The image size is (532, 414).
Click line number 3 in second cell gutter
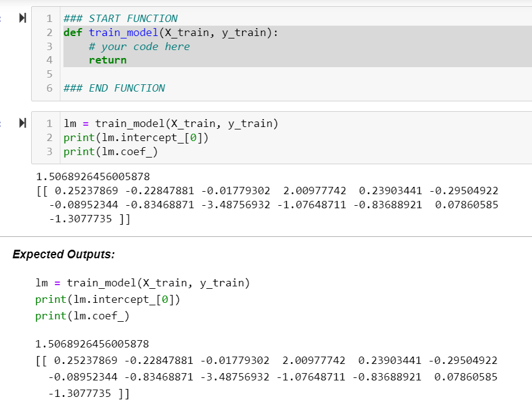[49, 151]
